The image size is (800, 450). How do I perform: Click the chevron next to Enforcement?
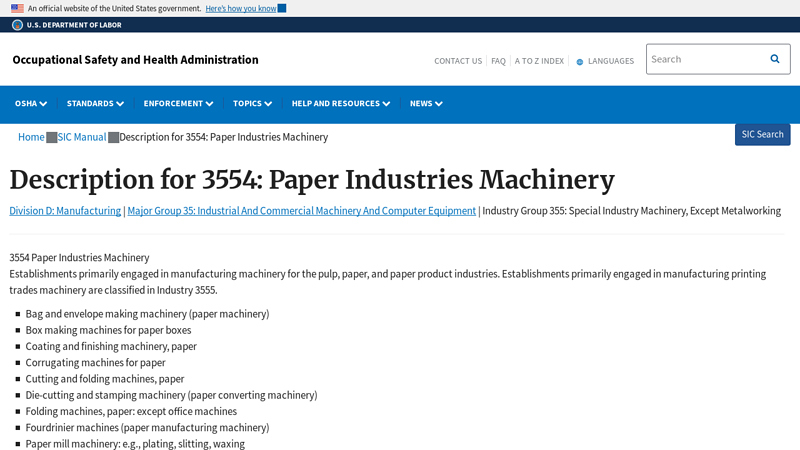tap(209, 104)
